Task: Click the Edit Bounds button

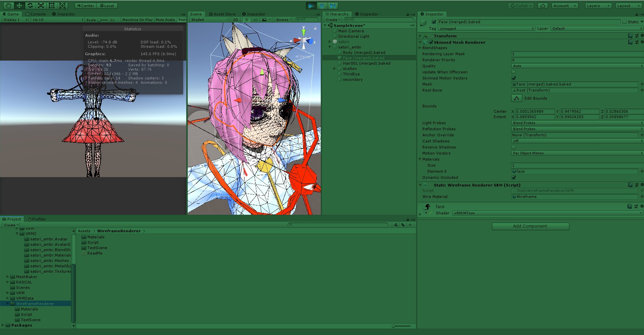Action: tap(517, 98)
